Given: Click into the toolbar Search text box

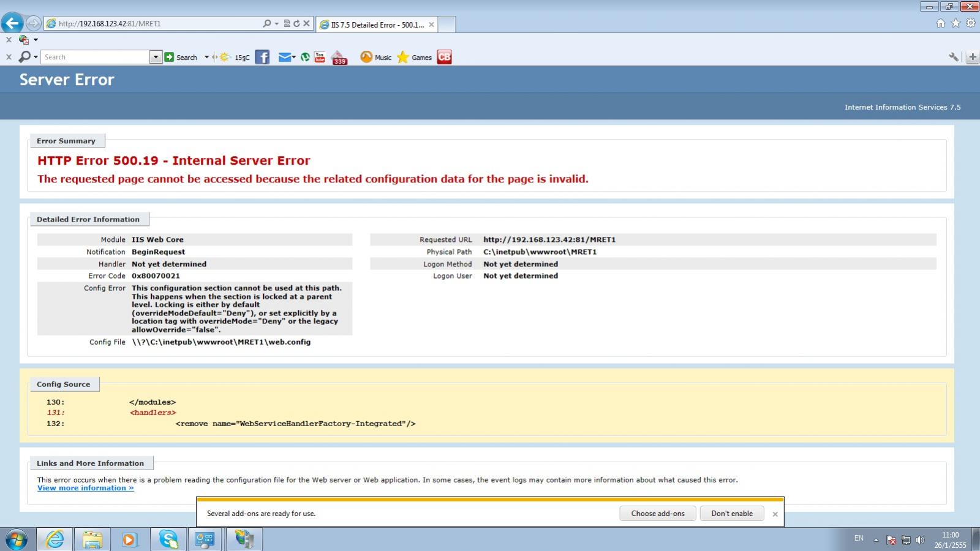Looking at the screenshot, I should (96, 57).
